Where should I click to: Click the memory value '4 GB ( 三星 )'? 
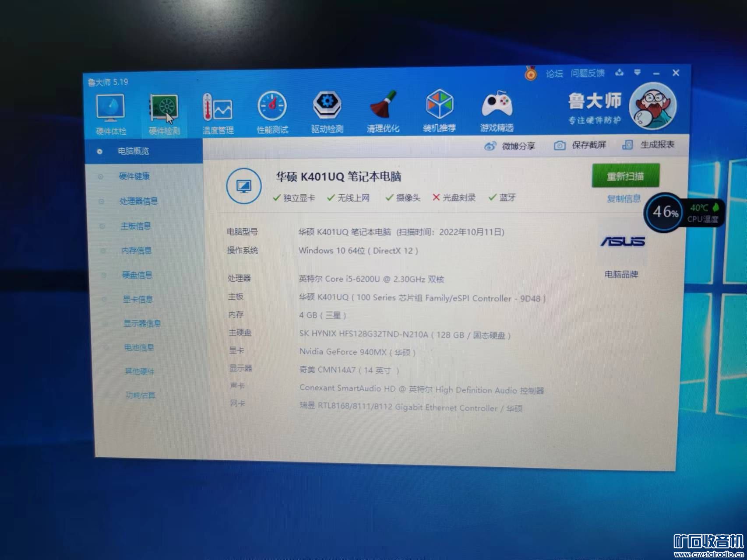pyautogui.click(x=323, y=315)
